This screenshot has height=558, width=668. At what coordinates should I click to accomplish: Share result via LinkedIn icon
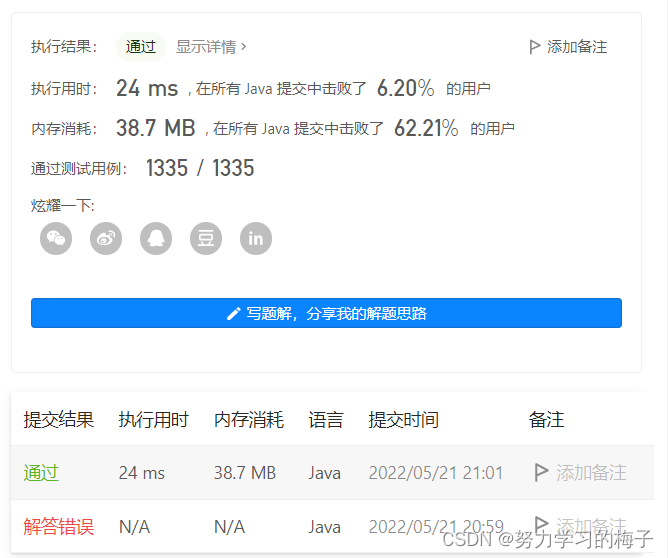pyautogui.click(x=256, y=239)
